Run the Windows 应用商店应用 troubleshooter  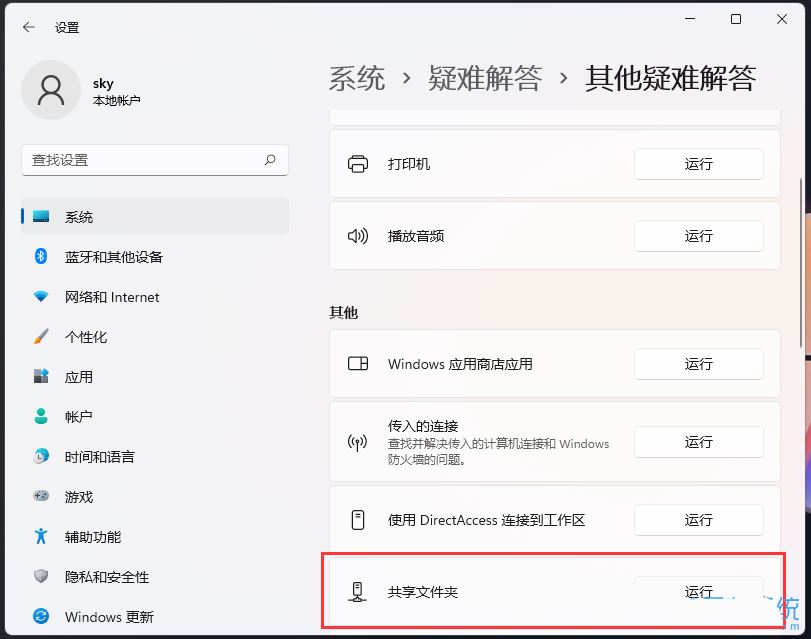point(698,364)
